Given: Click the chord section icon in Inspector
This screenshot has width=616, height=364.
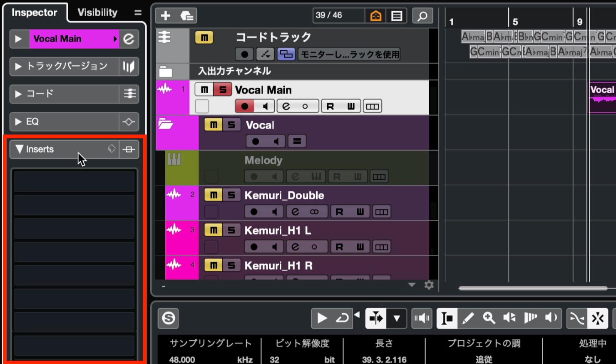Looking at the screenshot, I should [x=129, y=94].
